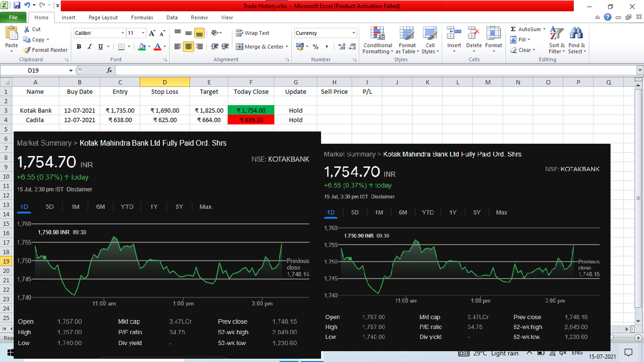Switch to the Page Layout tab

point(103,17)
